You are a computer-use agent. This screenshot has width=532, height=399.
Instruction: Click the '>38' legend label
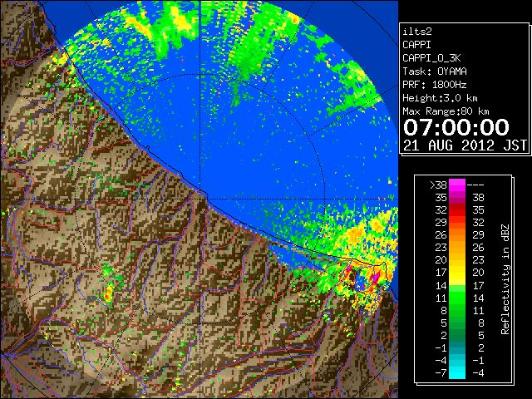[438, 185]
